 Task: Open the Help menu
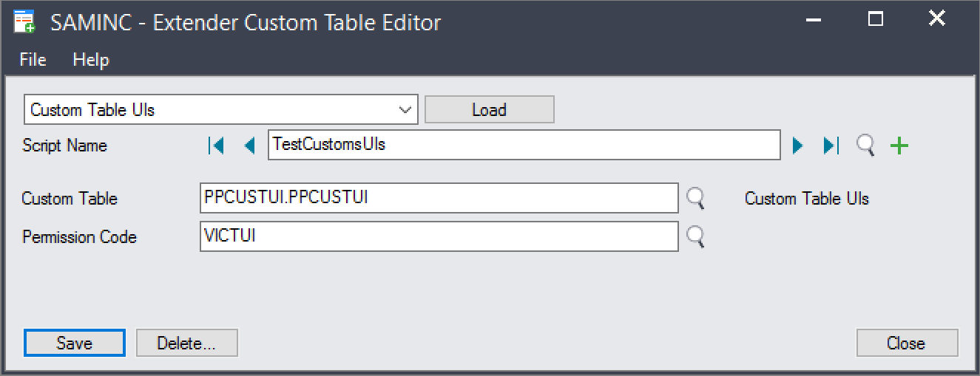91,60
